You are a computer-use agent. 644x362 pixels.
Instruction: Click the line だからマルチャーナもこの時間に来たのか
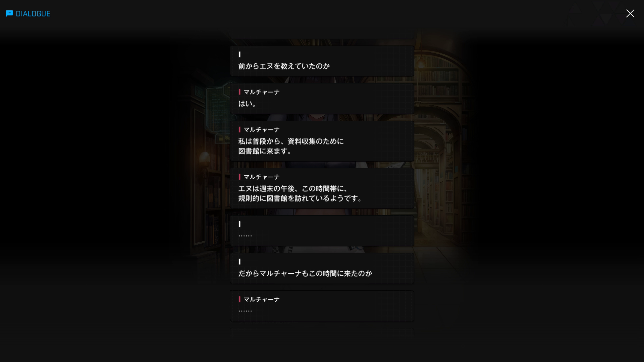click(x=305, y=274)
